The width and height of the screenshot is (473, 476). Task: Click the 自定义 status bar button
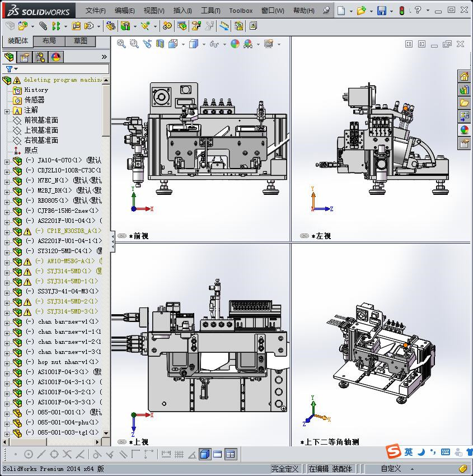pyautogui.click(x=391, y=469)
